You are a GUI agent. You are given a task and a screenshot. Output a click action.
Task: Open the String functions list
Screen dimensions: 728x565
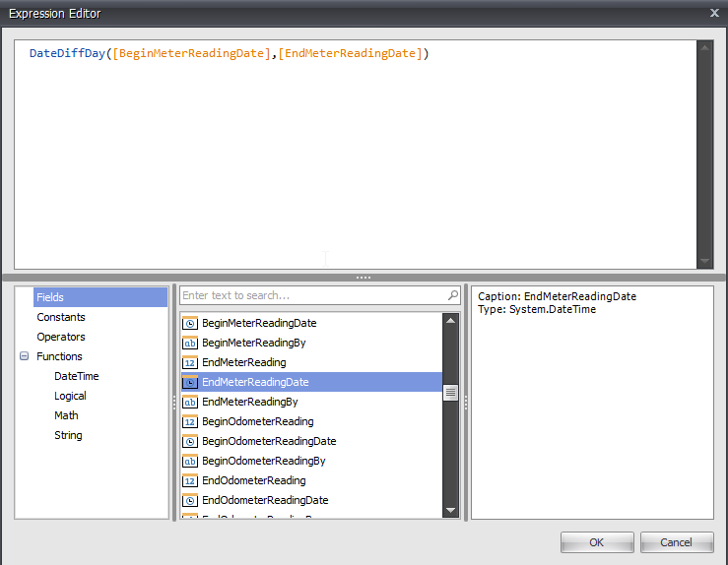(68, 435)
